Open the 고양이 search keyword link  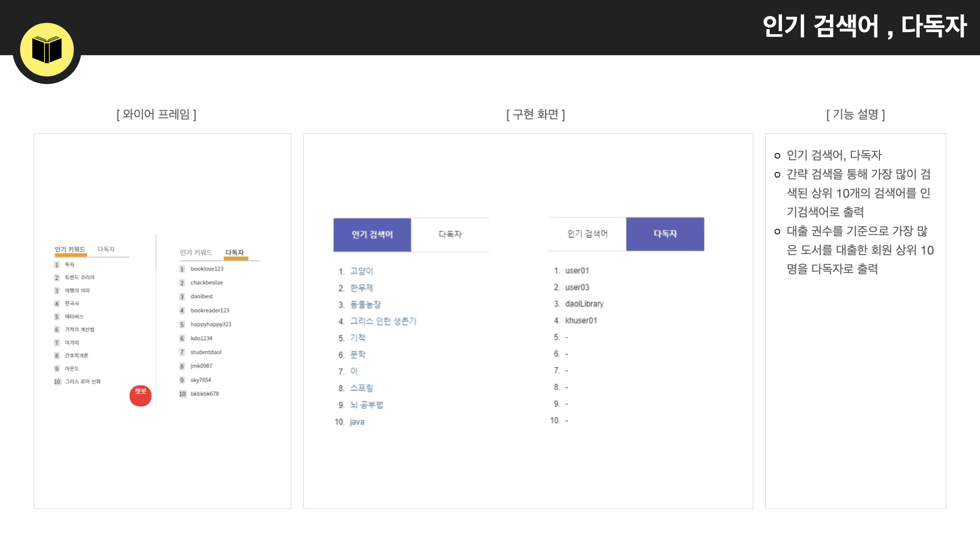point(361,271)
